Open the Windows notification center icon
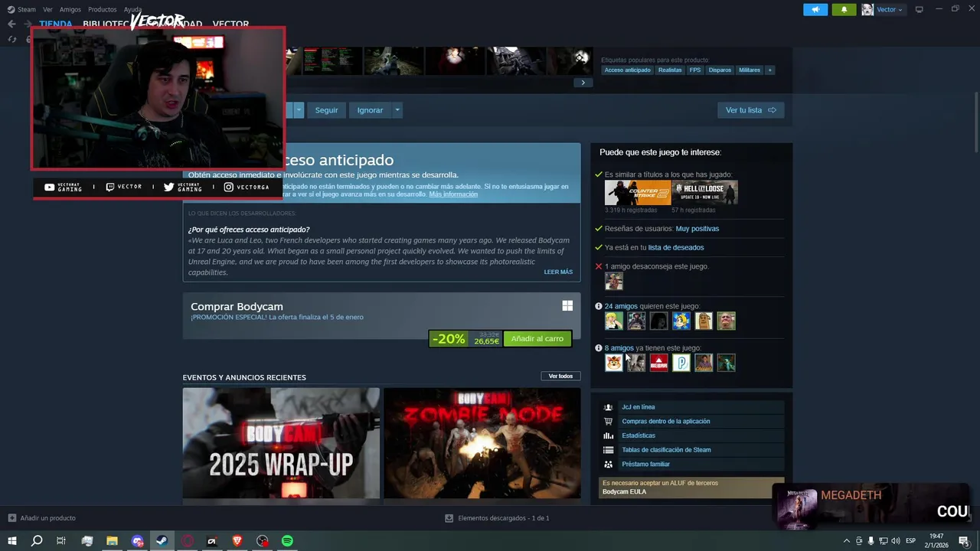 tap(963, 541)
